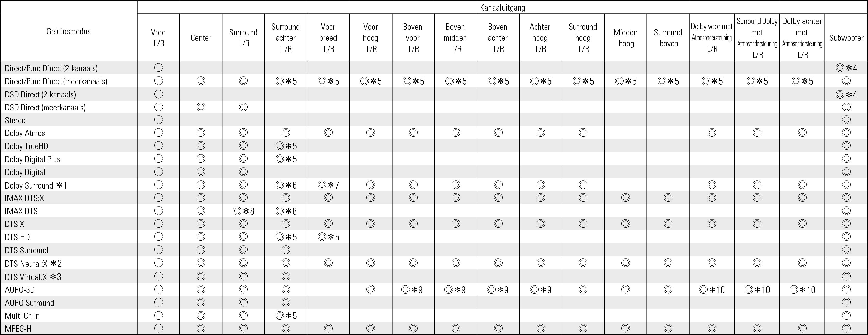The image size is (868, 335).
Task: Click the Subwoofer circle in the Stereo row
Action: tap(846, 120)
